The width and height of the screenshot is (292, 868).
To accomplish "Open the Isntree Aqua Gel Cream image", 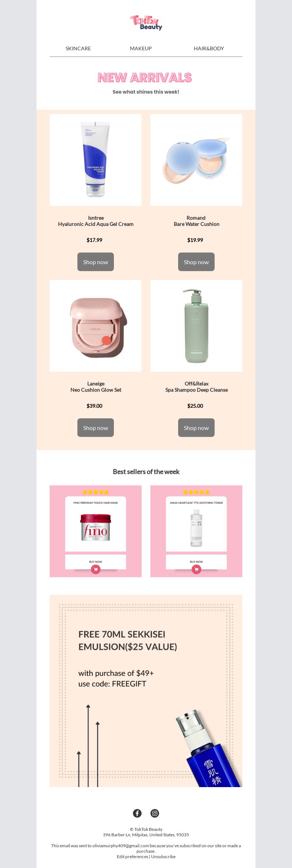I will [96, 160].
